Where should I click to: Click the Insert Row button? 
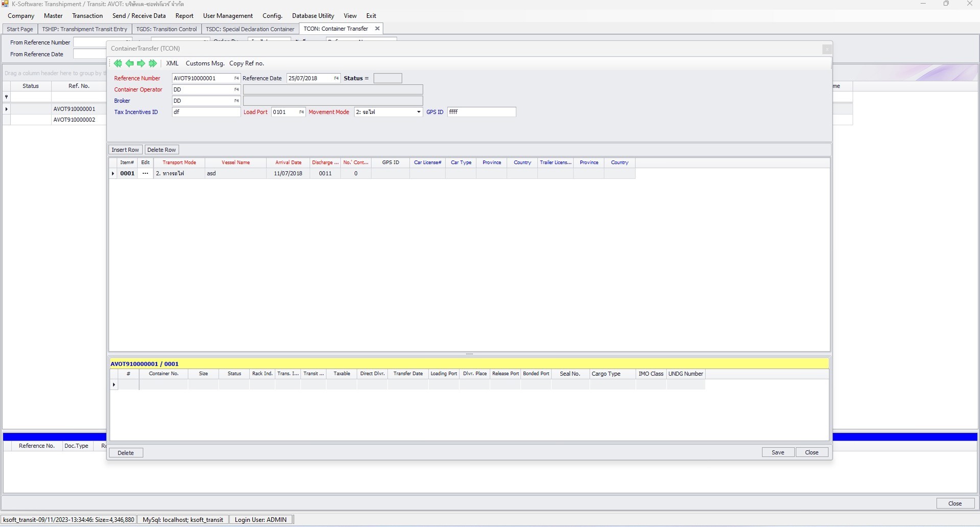(125, 149)
